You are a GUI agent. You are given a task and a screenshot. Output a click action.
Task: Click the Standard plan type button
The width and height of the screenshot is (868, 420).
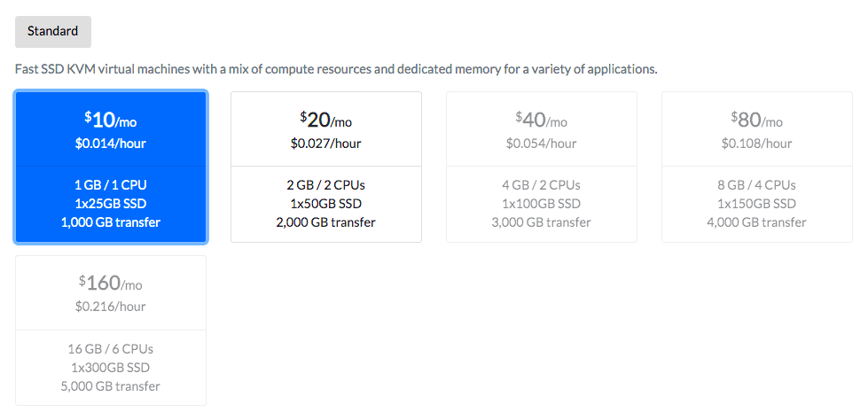pyautogui.click(x=53, y=32)
